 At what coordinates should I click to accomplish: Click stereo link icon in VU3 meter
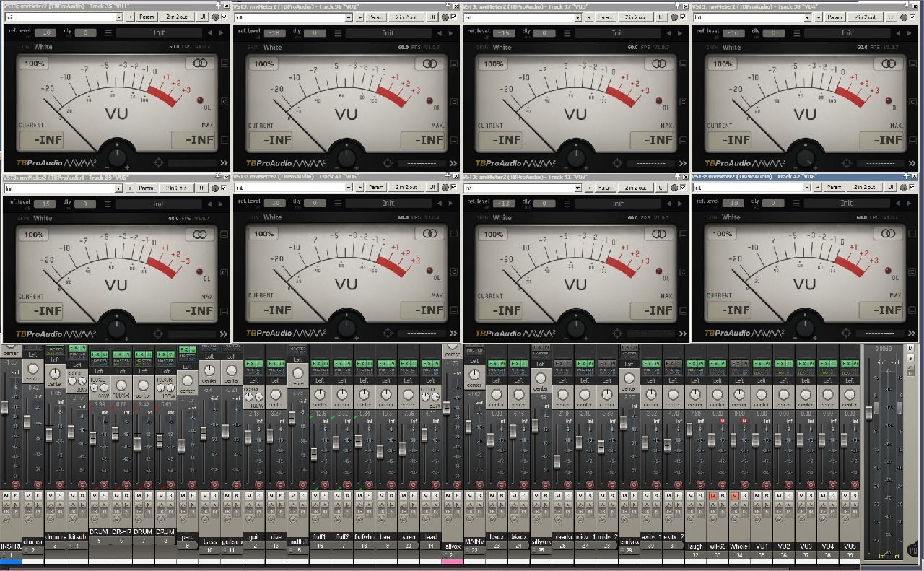(659, 64)
